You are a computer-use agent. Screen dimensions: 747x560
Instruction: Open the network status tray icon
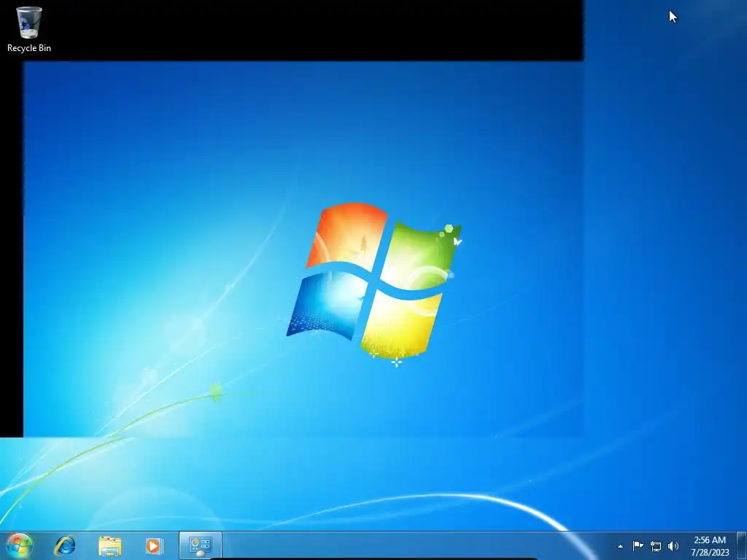(x=656, y=546)
